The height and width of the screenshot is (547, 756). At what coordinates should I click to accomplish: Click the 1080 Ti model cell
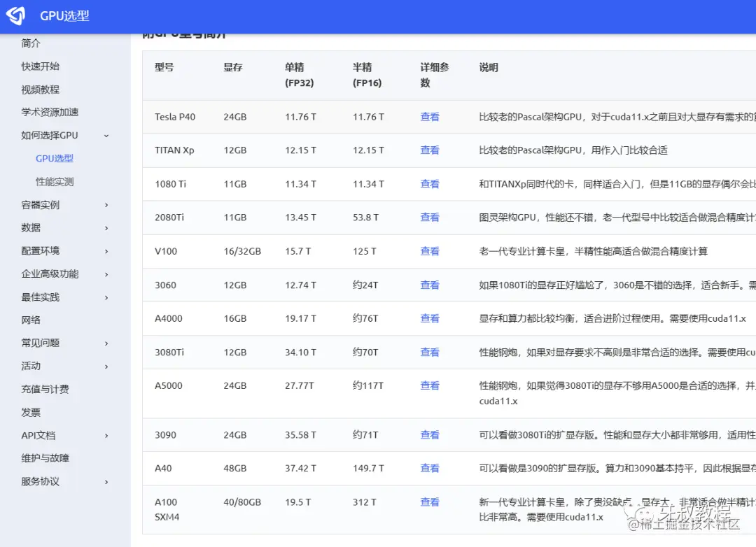click(170, 184)
